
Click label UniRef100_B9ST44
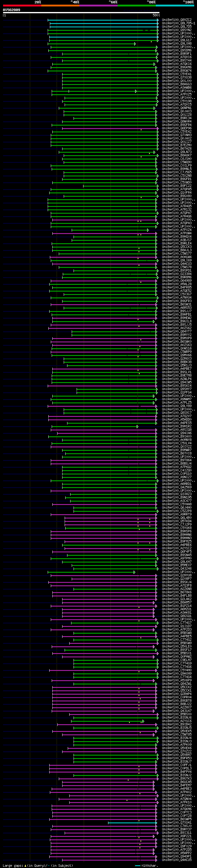177,61
